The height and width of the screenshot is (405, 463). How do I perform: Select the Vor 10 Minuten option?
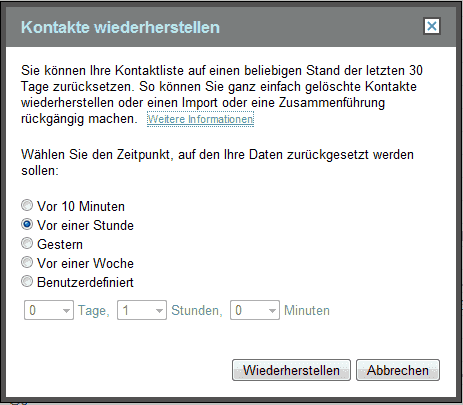point(27,205)
